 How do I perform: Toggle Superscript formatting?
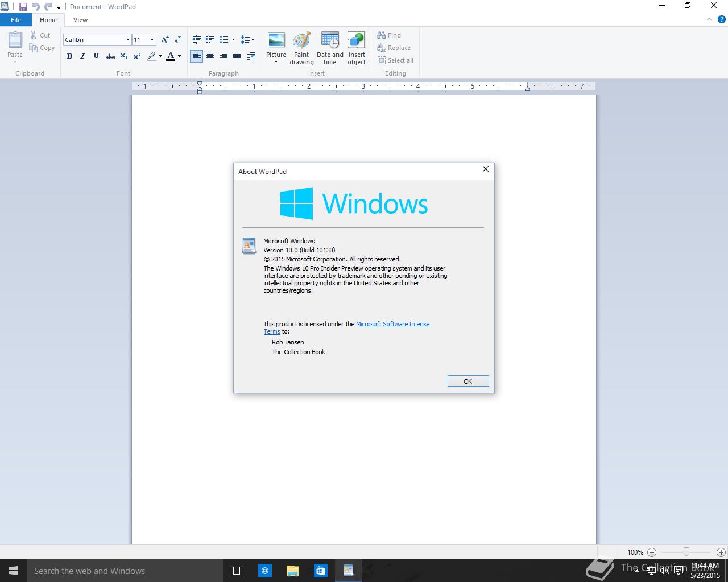(x=137, y=56)
